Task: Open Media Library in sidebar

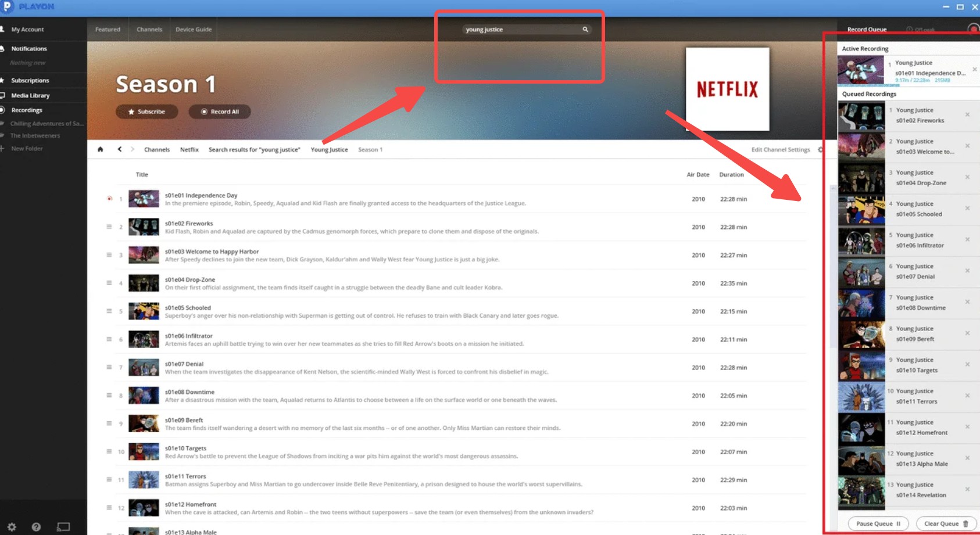Action: pyautogui.click(x=30, y=95)
